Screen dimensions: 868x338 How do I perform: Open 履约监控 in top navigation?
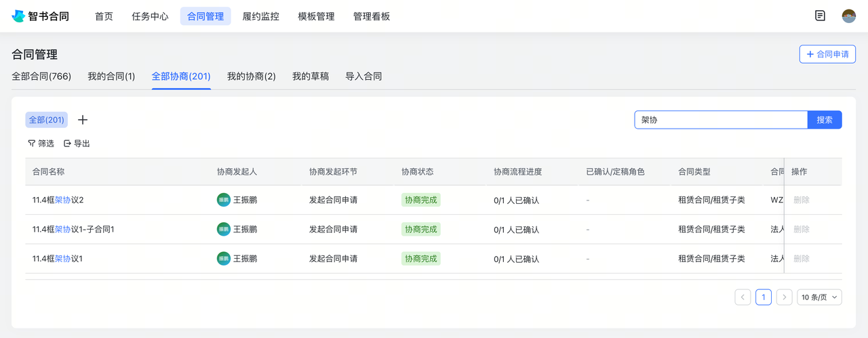pos(261,16)
